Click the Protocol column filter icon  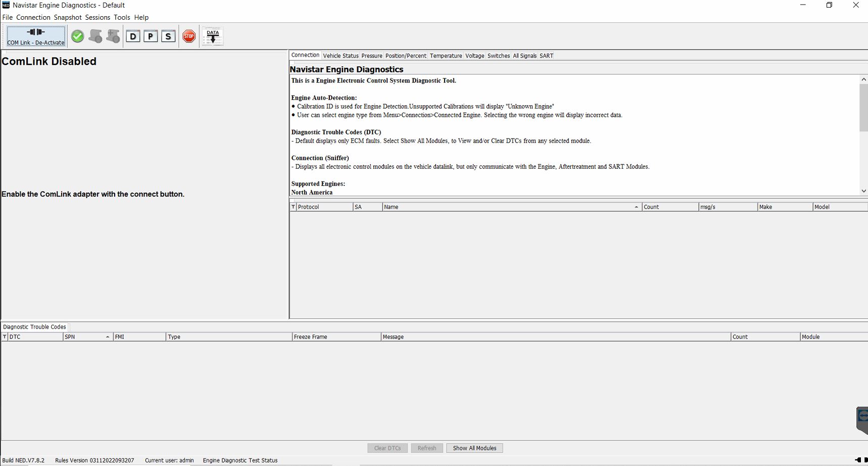coord(294,207)
